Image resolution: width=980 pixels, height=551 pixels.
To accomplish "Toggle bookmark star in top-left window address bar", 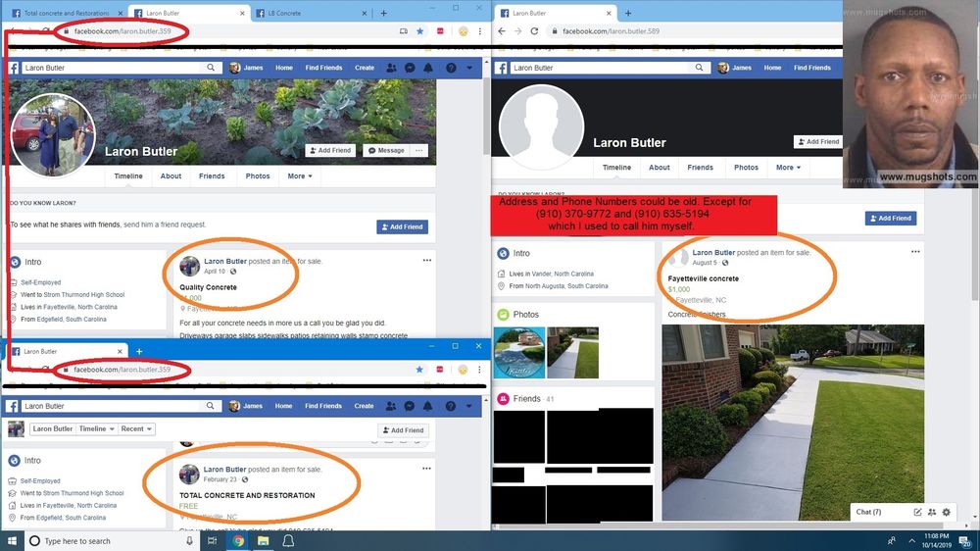I will click(419, 31).
